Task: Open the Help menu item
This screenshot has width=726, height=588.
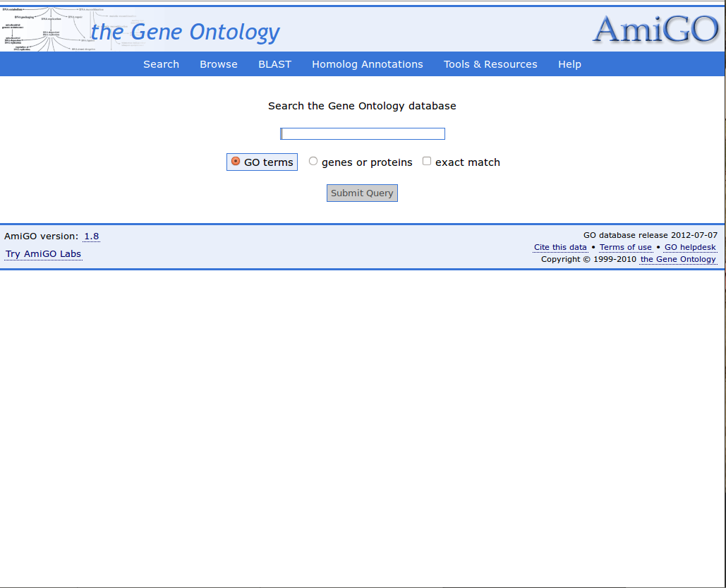Action: 569,64
